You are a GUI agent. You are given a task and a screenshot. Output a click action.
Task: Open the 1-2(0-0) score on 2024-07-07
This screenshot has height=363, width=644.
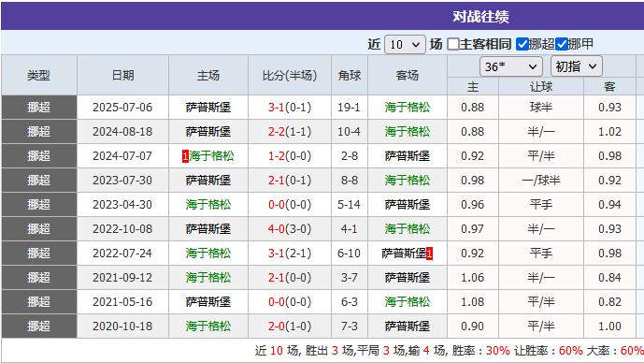pos(290,156)
